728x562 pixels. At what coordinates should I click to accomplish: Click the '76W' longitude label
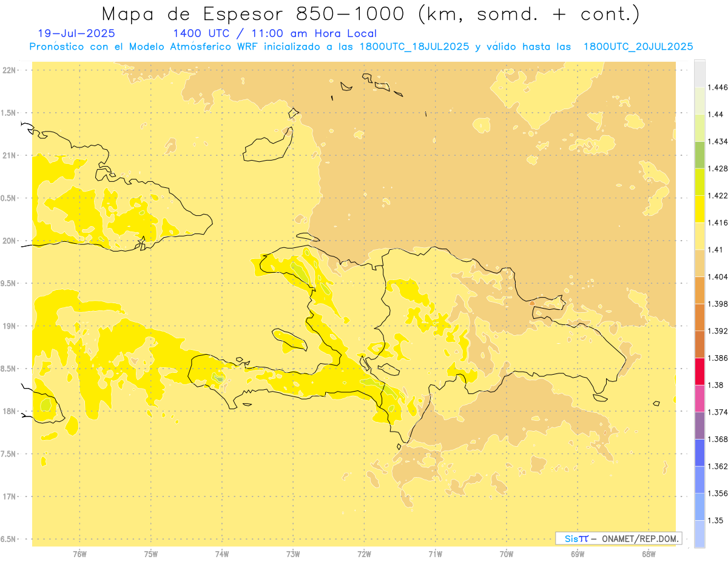(x=79, y=554)
